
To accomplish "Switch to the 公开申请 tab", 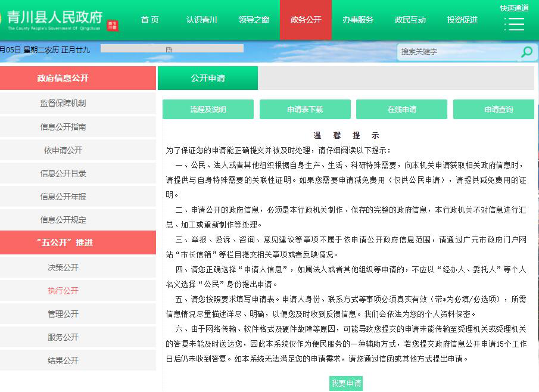I will pos(208,78).
